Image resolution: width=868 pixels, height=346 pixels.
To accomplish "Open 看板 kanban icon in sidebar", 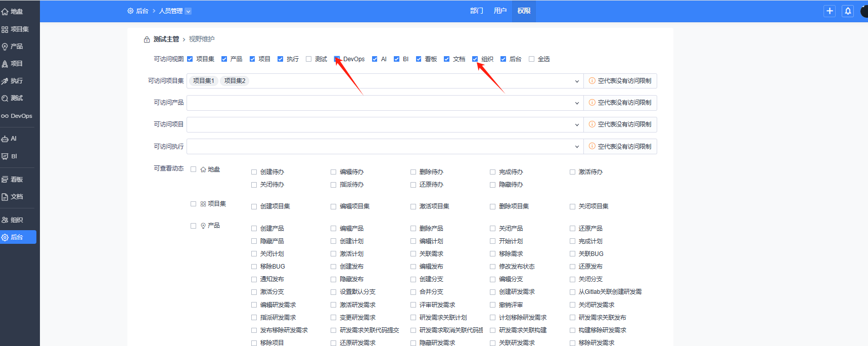I will pos(5,180).
